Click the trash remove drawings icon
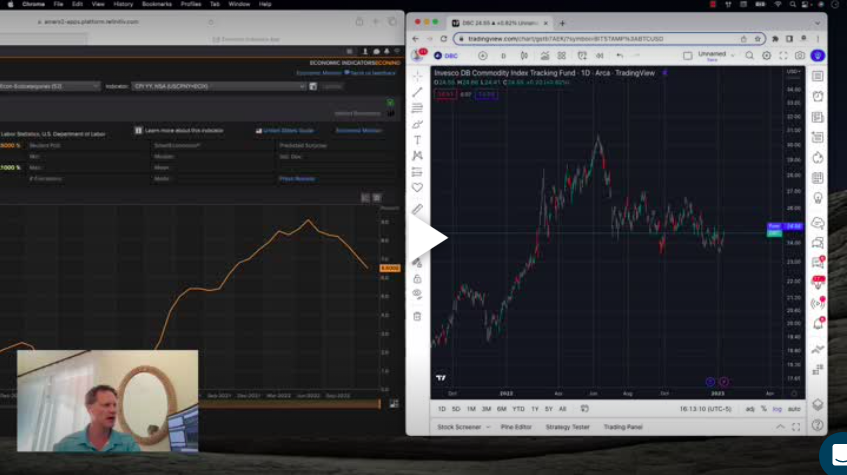 tap(417, 316)
